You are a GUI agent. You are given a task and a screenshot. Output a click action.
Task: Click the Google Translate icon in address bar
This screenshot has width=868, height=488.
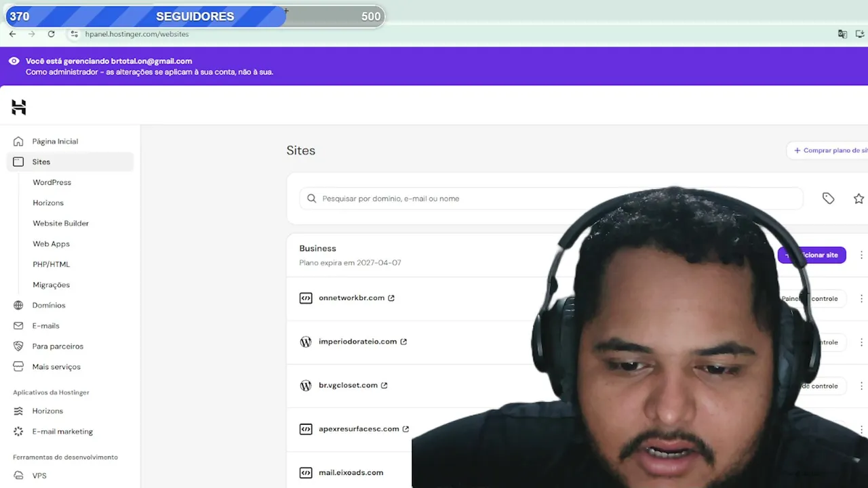[x=842, y=34]
